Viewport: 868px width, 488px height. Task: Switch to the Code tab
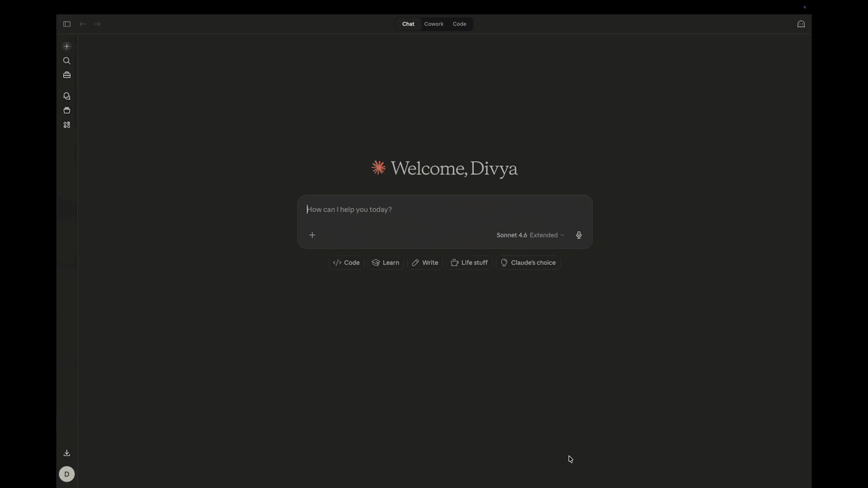459,24
